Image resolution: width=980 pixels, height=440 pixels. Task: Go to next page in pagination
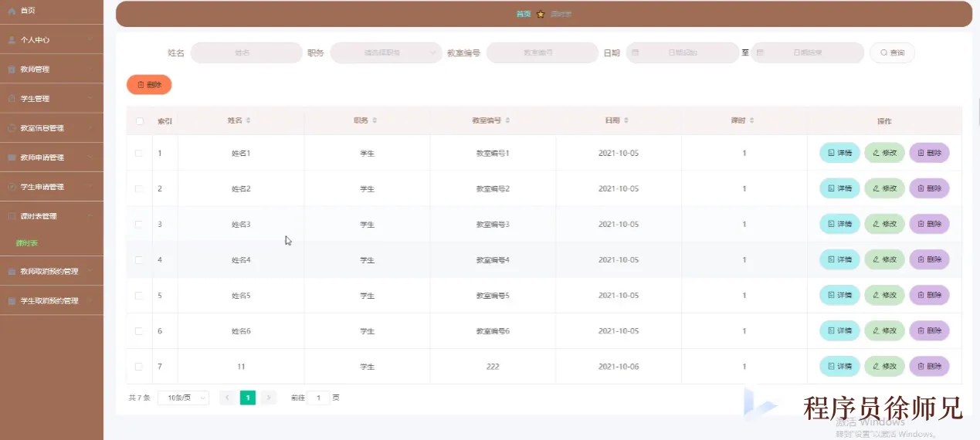pyautogui.click(x=268, y=398)
